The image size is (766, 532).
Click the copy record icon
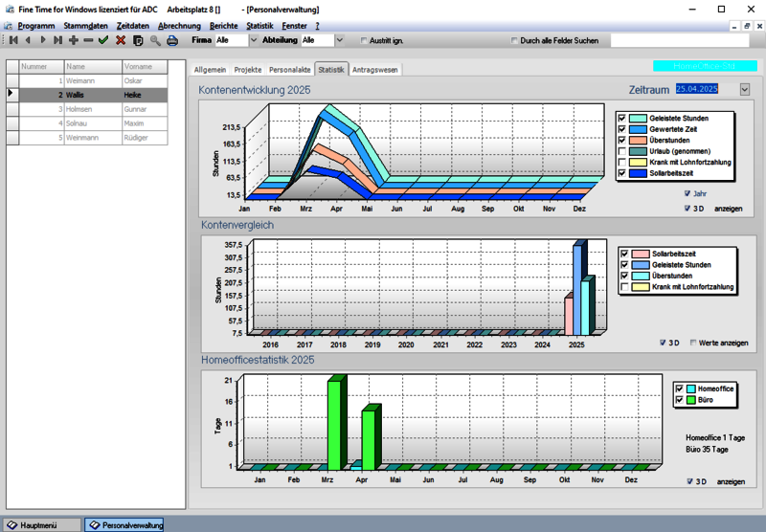[138, 40]
